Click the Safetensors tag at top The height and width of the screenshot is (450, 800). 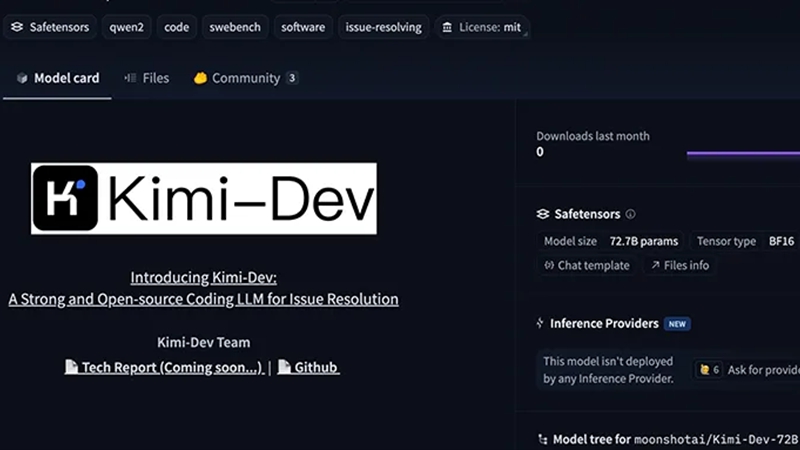tap(50, 27)
